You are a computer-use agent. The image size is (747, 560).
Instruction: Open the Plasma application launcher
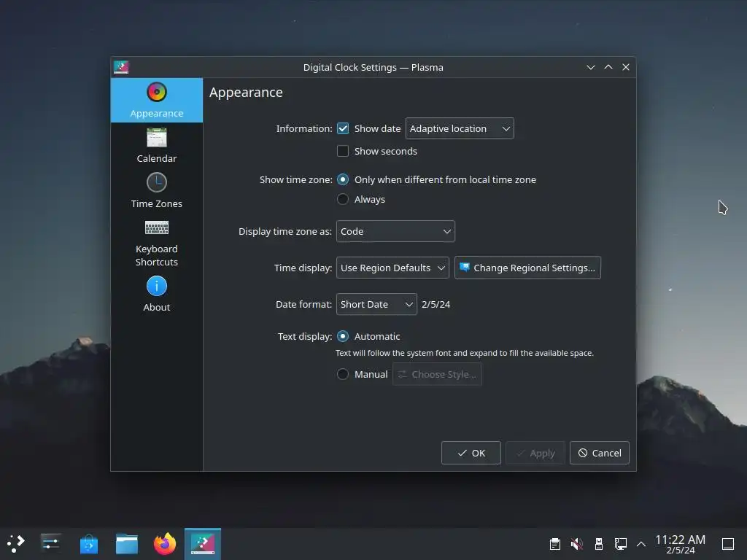[x=15, y=543]
